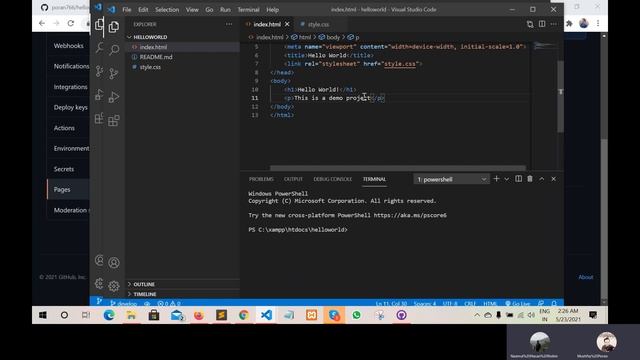The width and height of the screenshot is (640, 360).
Task: Open the editor's more actions ellipsis
Action: tap(553, 24)
